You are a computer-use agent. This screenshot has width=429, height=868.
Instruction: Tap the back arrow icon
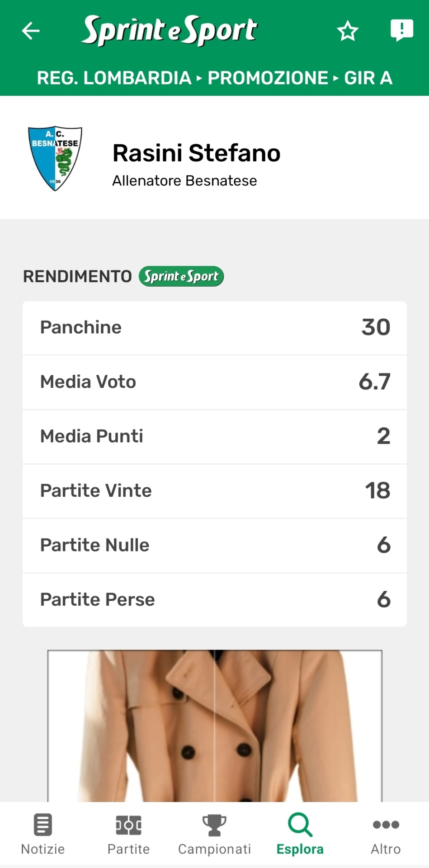click(31, 31)
